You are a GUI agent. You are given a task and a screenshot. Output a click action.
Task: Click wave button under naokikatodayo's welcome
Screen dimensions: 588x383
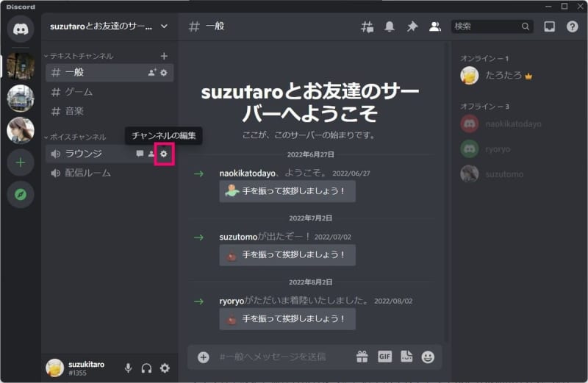pyautogui.click(x=287, y=191)
